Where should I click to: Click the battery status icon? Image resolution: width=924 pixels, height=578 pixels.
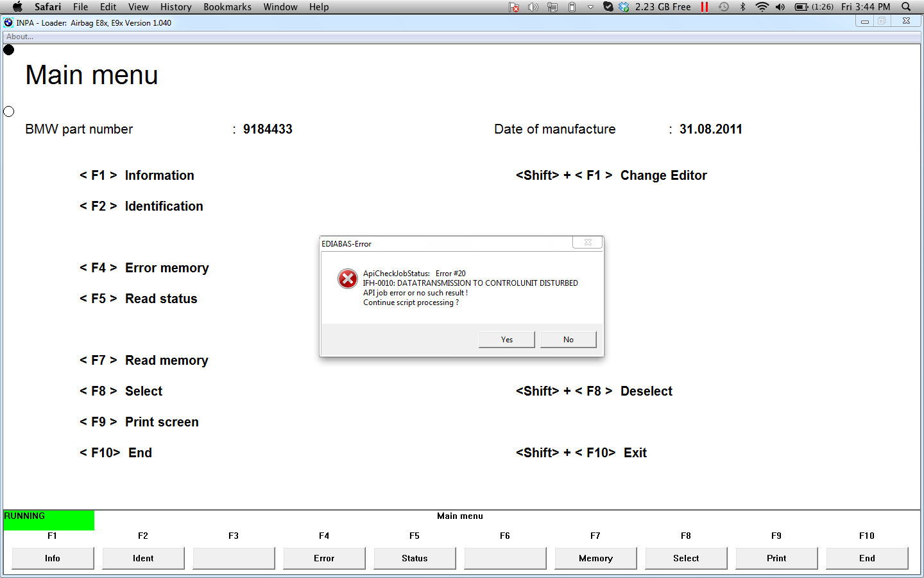tap(801, 7)
